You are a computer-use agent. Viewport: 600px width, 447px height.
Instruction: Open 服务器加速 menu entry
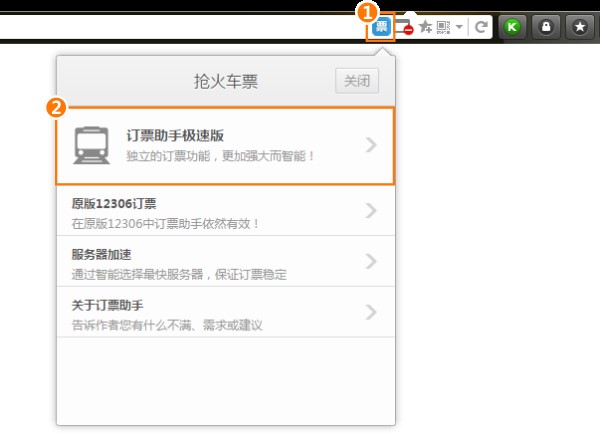[x=225, y=261]
